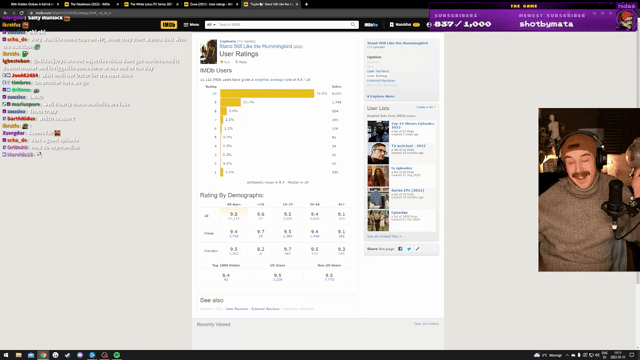Open the green Spotify taskbar icon

[117, 355]
